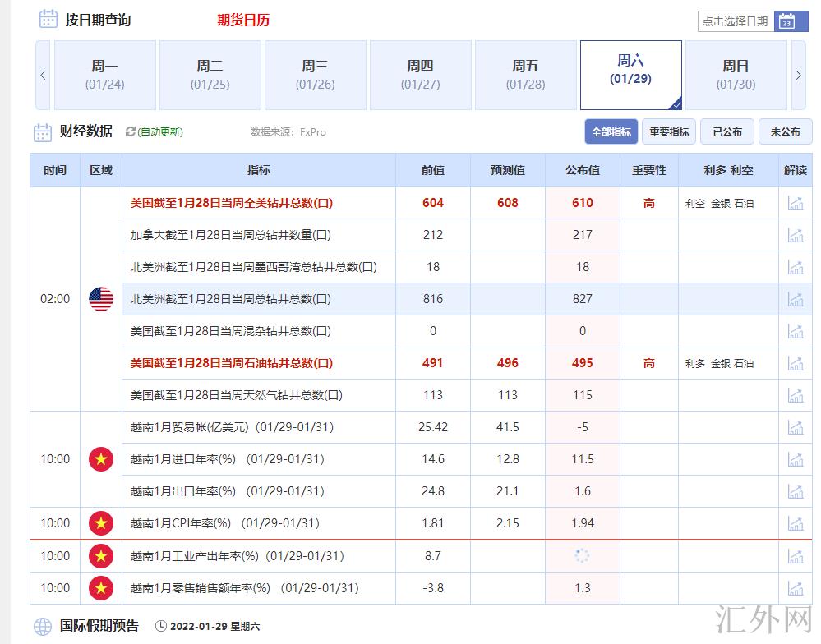Viewport: 821px width, 644px height.
Task: Switch to 周五 (01/28) date tab
Action: (525, 75)
